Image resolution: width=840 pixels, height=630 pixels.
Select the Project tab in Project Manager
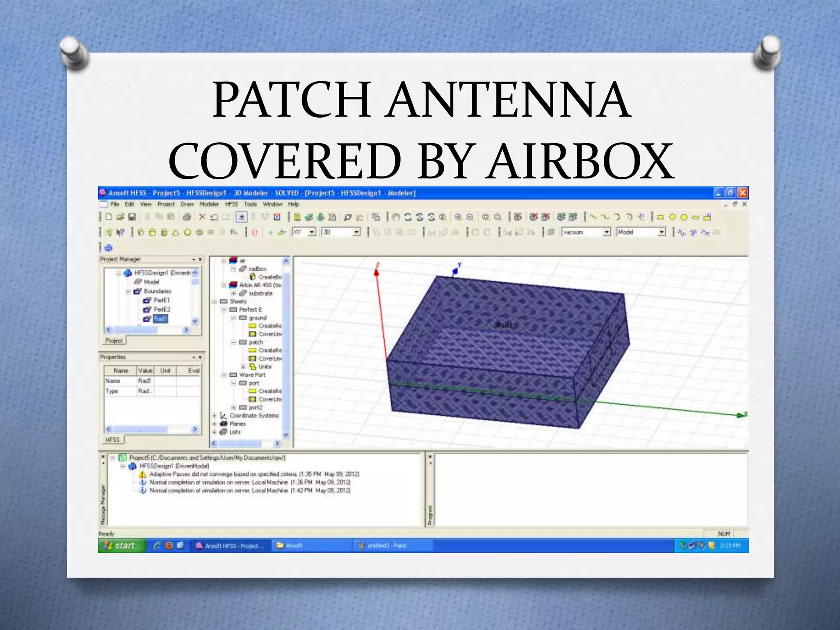(114, 340)
